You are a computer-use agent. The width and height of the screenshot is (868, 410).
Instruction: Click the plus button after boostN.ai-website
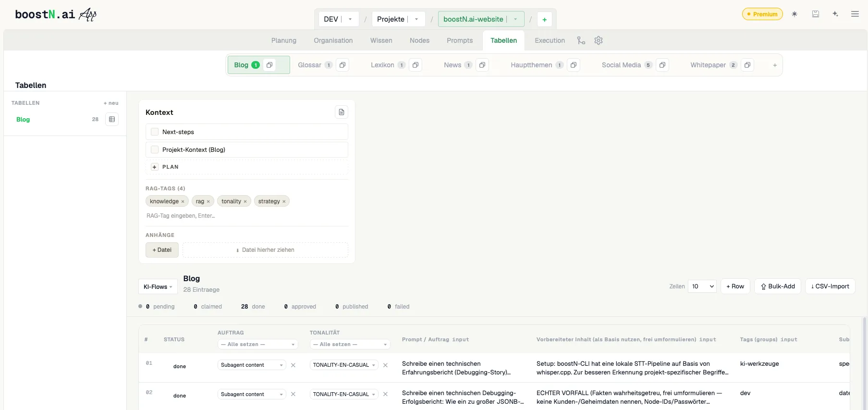(x=544, y=19)
